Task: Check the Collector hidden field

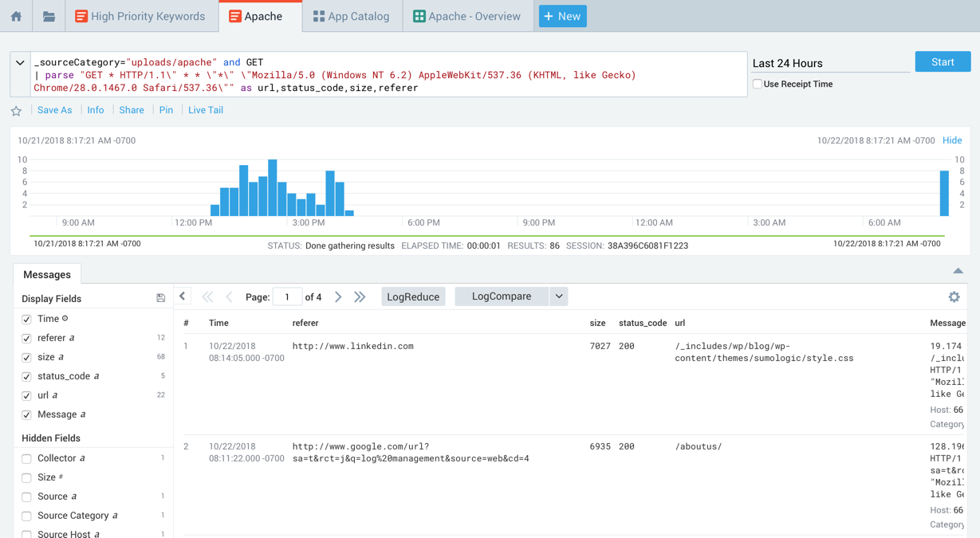Action: [x=26, y=458]
